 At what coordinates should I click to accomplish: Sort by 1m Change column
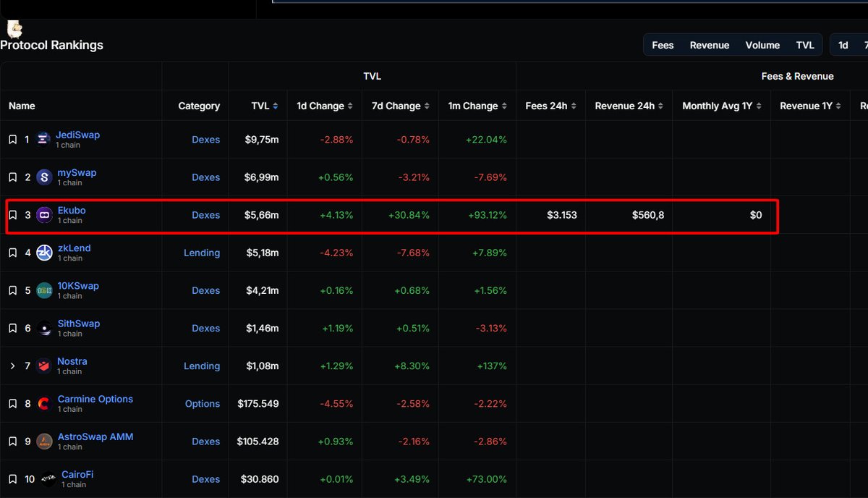click(x=477, y=106)
